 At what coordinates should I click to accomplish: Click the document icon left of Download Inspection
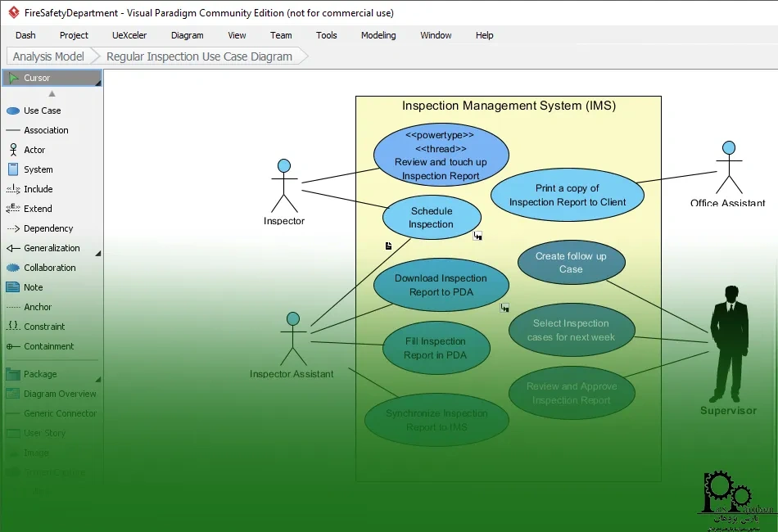(388, 246)
